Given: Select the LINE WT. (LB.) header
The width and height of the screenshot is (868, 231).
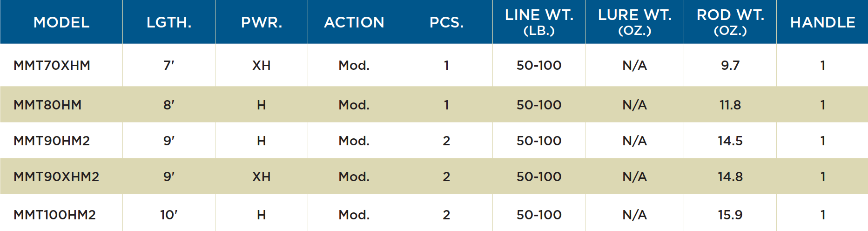Looking at the screenshot, I should coord(539,22).
